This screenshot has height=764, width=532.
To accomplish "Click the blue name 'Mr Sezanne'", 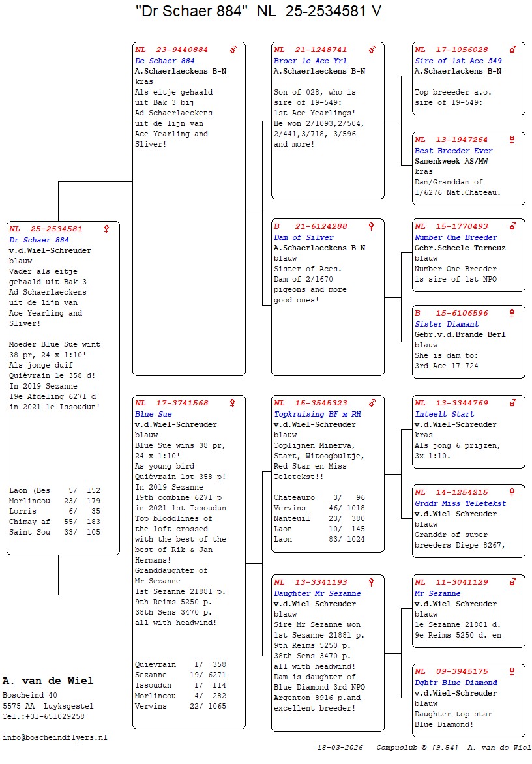I will 437,593.
